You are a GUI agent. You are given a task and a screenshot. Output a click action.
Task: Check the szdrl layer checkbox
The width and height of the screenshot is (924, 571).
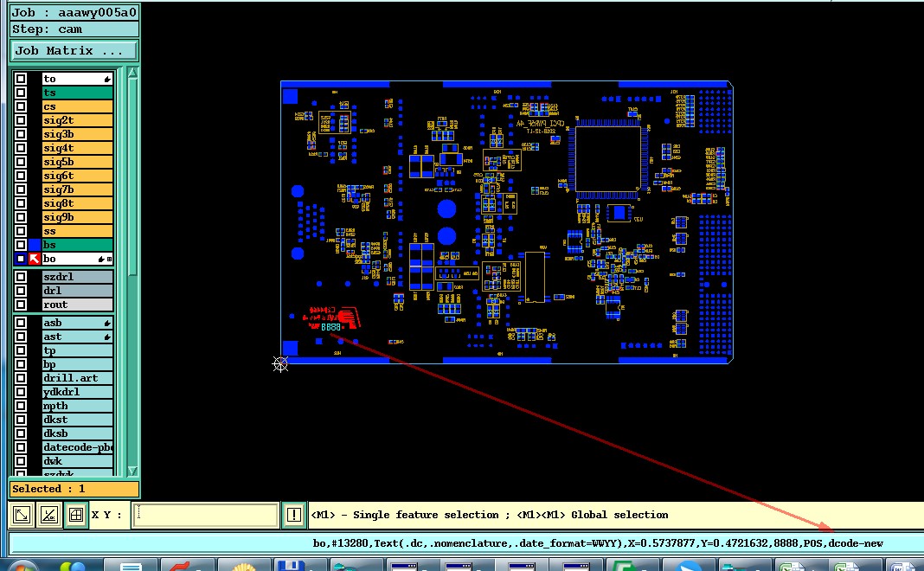pyautogui.click(x=21, y=277)
